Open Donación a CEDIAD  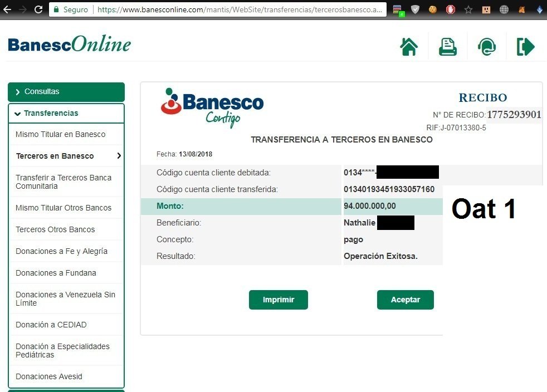point(51,325)
